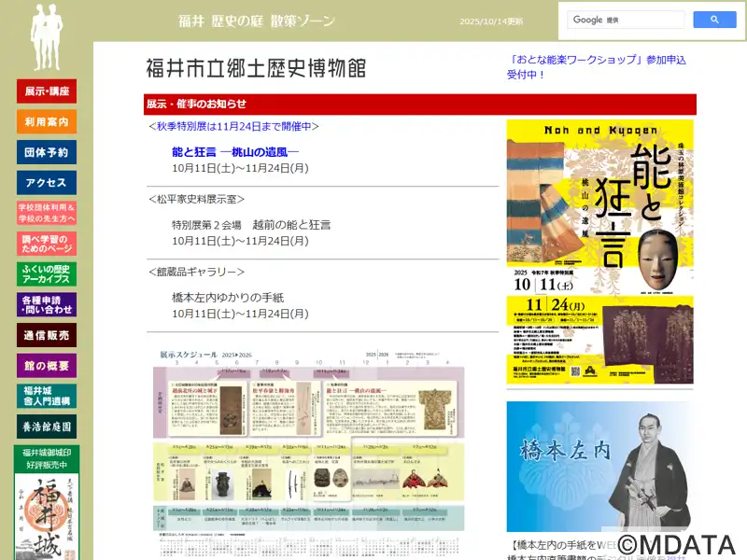Open the 利用案内 menu button
This screenshot has width=747, height=560.
click(x=47, y=121)
